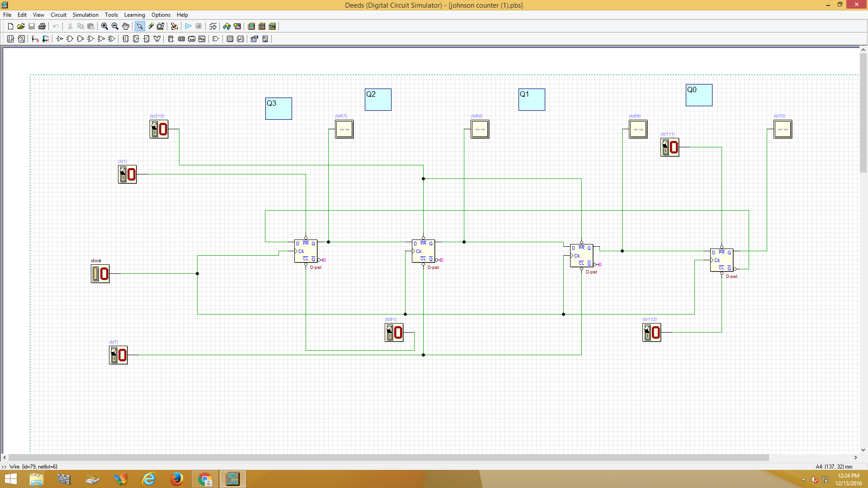
Task: Toggle the clock input switch
Action: (95, 274)
